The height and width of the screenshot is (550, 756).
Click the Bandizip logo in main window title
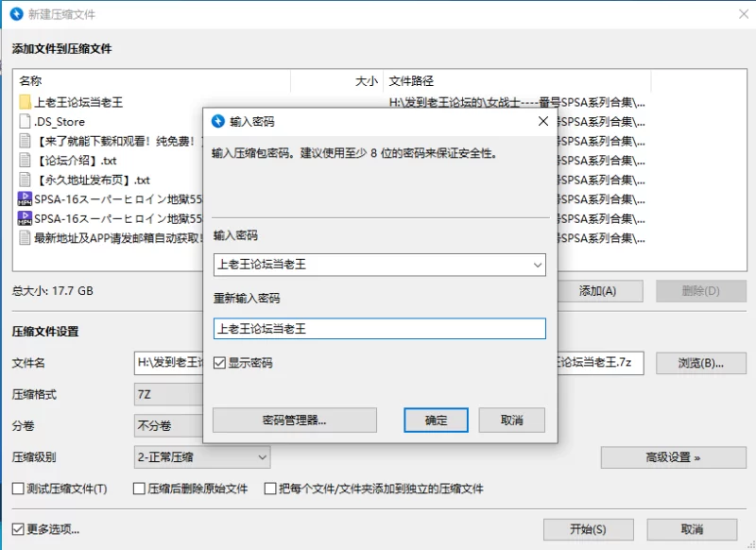click(x=17, y=14)
